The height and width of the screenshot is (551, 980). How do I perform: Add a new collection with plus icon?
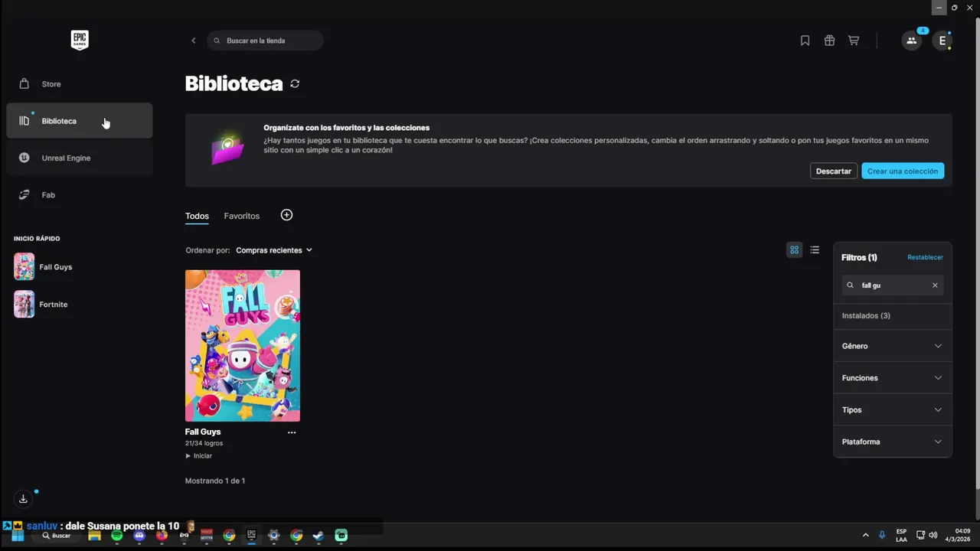286,215
